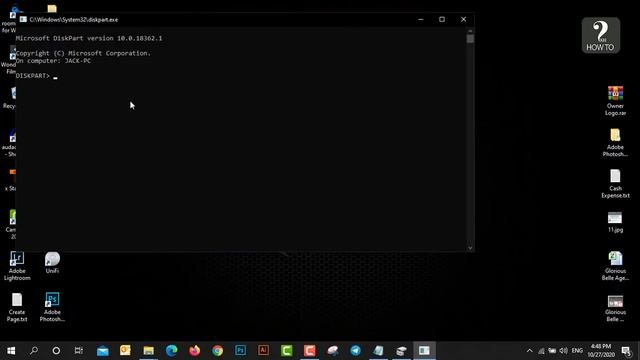The width and height of the screenshot is (640, 360).
Task: Select Adobe Photoshop folder on right side
Action: pos(615,142)
